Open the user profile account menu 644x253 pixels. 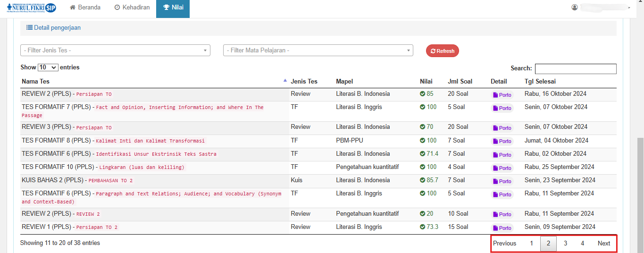point(602,8)
